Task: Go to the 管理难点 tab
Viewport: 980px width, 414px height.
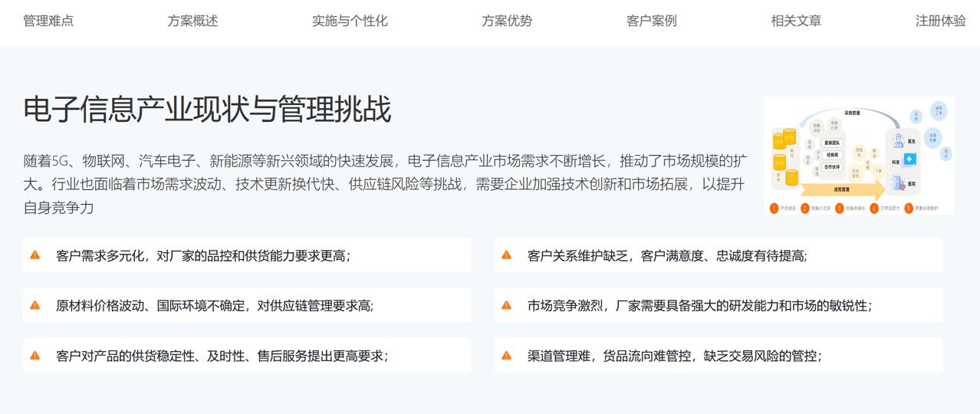Action: pos(48,21)
